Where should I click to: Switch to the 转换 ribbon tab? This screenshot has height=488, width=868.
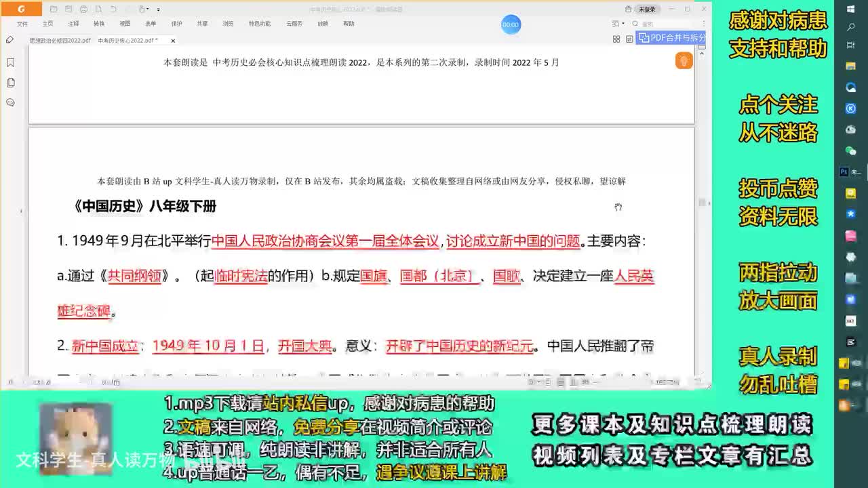pyautogui.click(x=99, y=24)
